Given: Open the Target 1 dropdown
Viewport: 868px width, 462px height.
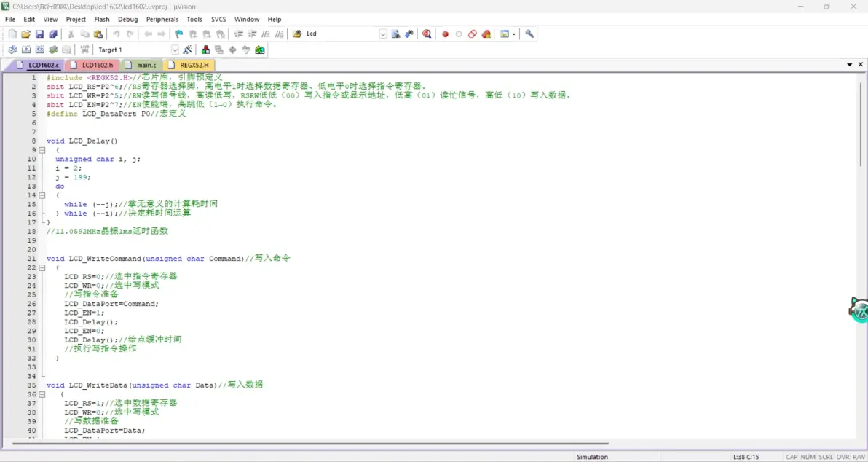Looking at the screenshot, I should pos(175,50).
